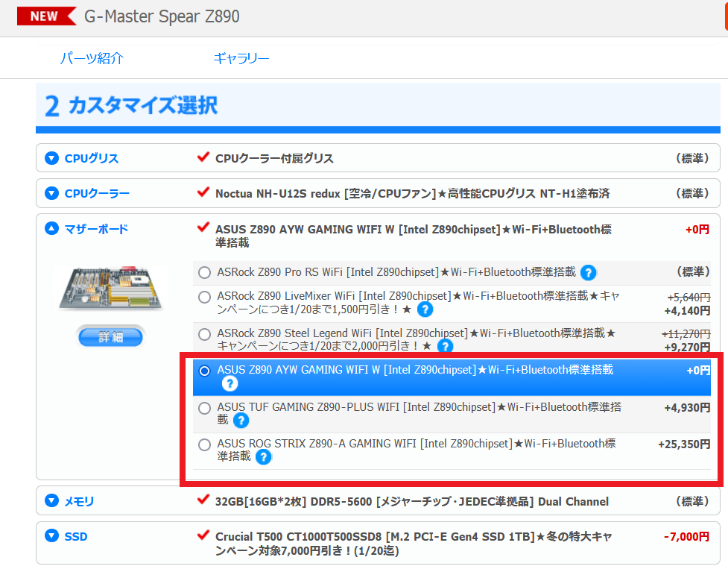The image size is (728, 569).
Task: Expand the CPUグリス section arrow
Action: tap(51, 158)
